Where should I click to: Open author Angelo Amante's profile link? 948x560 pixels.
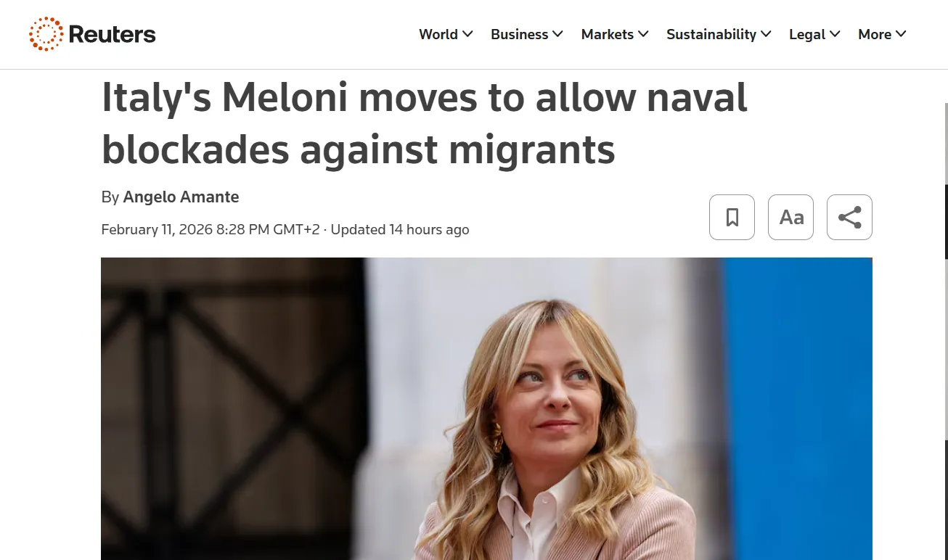tap(181, 197)
